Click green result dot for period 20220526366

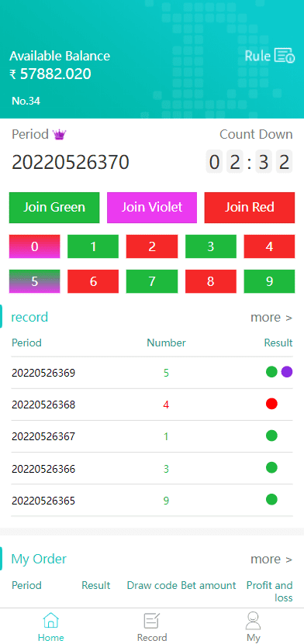click(271, 467)
